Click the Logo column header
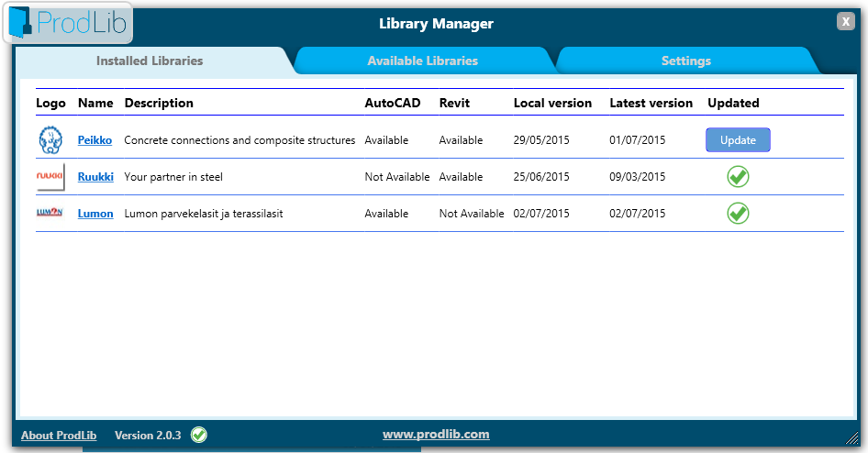Viewport: 868px width, 453px height. point(51,104)
